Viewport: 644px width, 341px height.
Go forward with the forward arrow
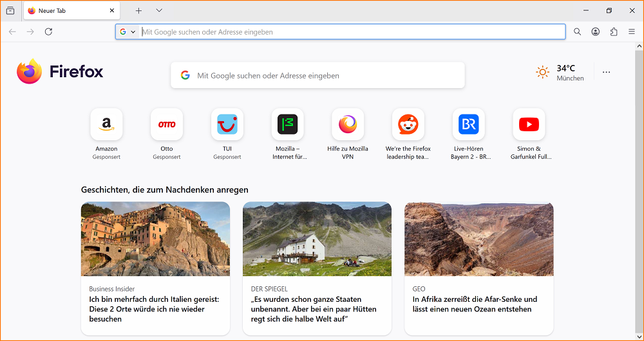pos(30,32)
